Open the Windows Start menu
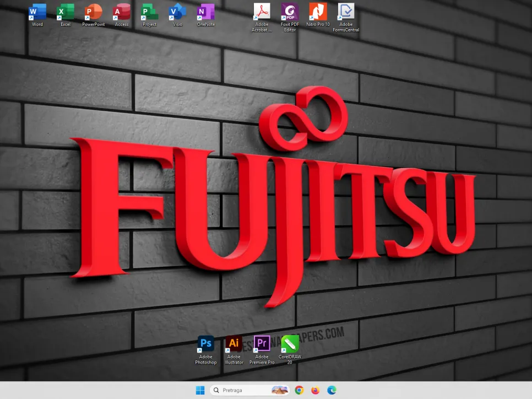Image resolution: width=532 pixels, height=399 pixels. coord(200,390)
